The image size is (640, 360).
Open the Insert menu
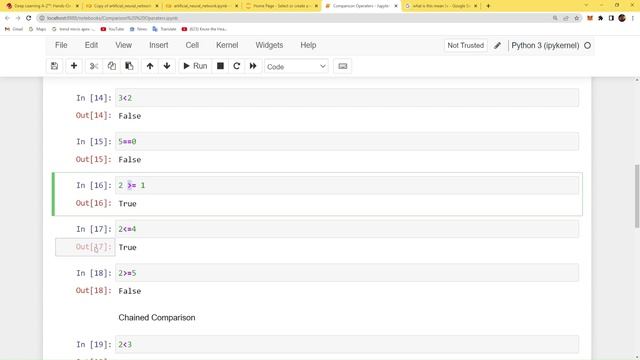coord(159,45)
